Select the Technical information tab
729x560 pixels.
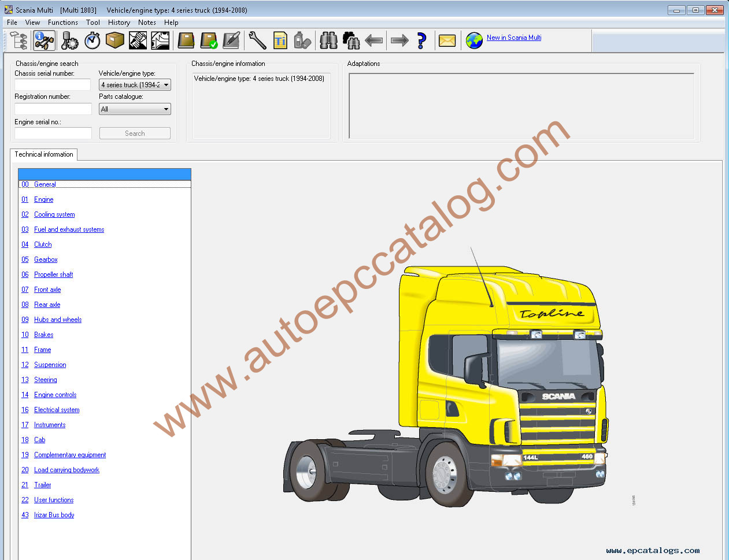(x=44, y=154)
